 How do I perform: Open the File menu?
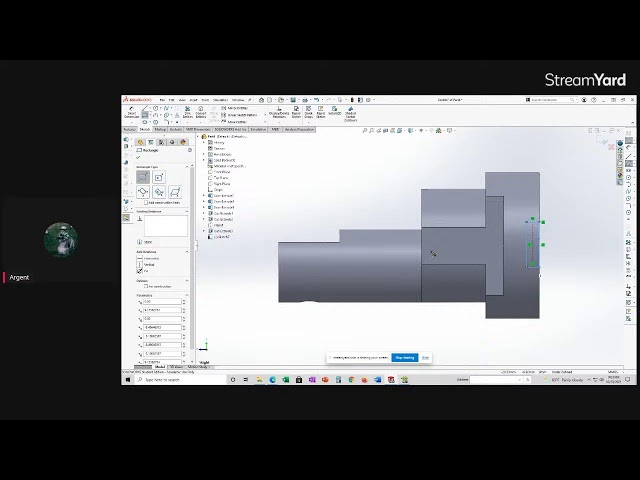(162, 100)
